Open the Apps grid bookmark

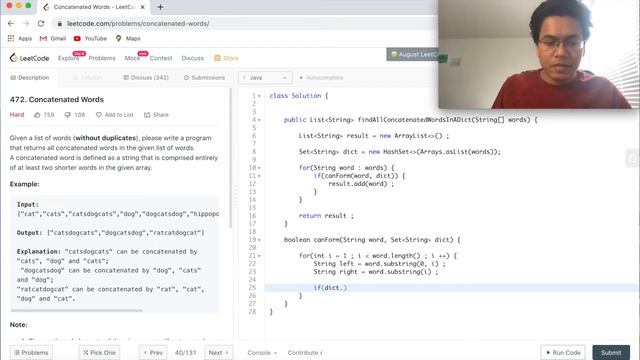pos(20,38)
